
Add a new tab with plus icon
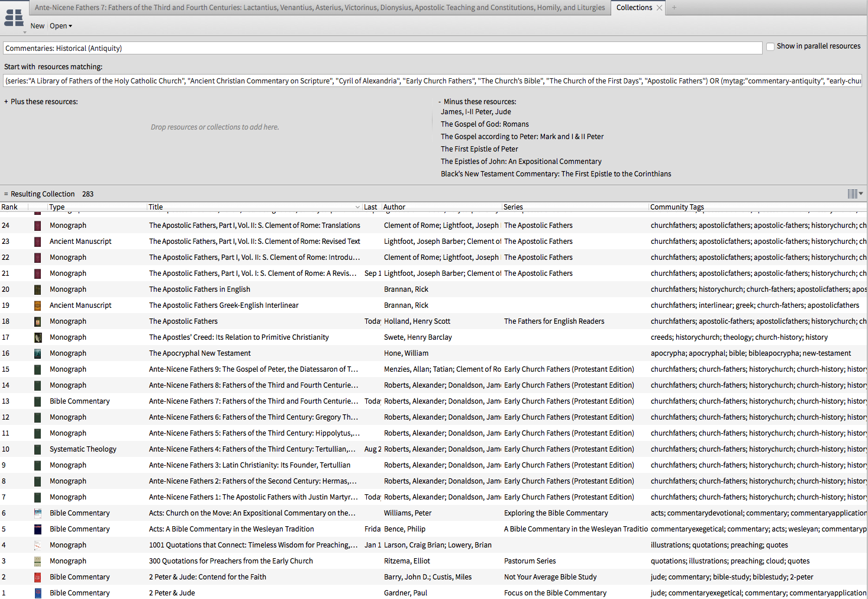[674, 8]
